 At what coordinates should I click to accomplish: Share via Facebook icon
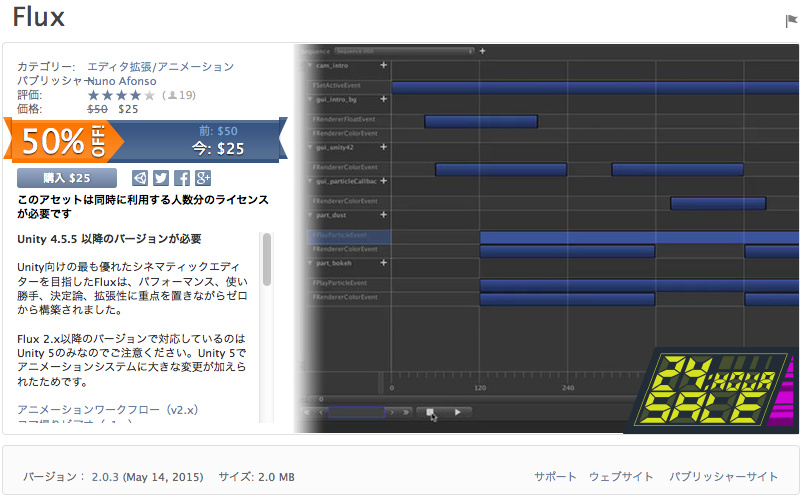pos(182,178)
